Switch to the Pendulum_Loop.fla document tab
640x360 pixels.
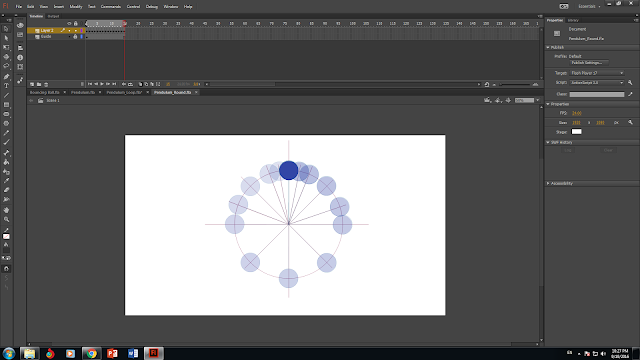click(124, 92)
